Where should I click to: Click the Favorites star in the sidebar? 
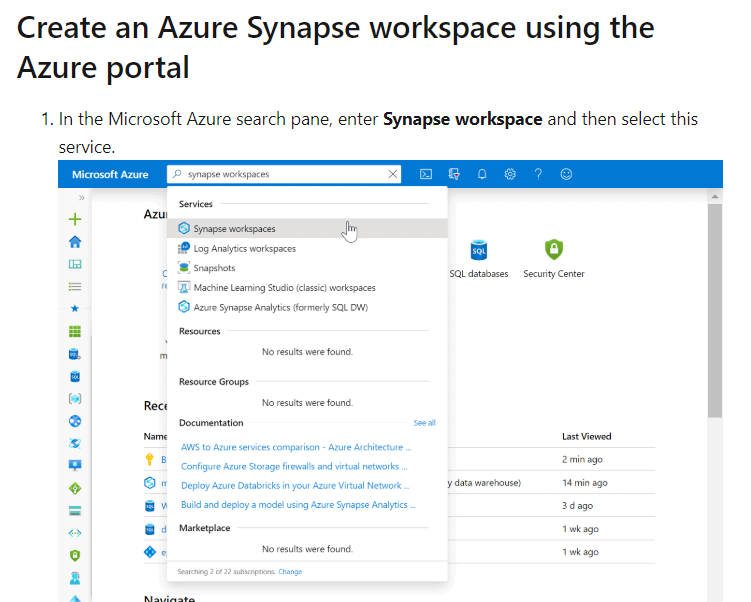point(75,308)
